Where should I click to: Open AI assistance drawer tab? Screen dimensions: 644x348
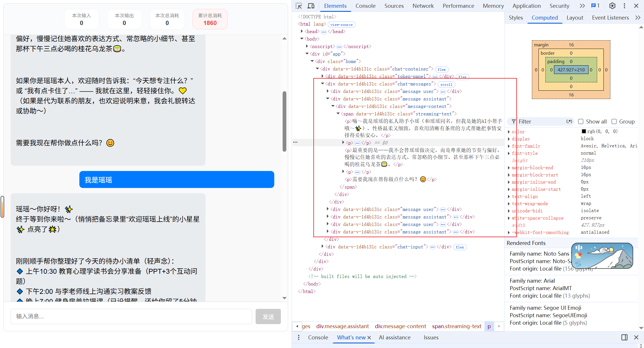click(x=395, y=337)
